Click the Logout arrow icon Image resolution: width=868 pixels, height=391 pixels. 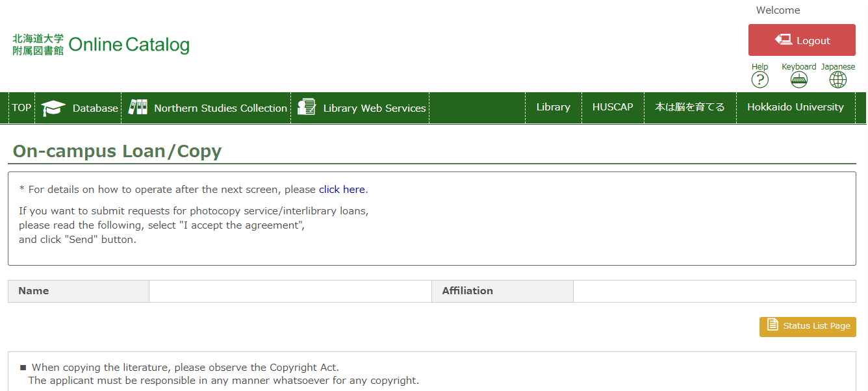tap(783, 40)
